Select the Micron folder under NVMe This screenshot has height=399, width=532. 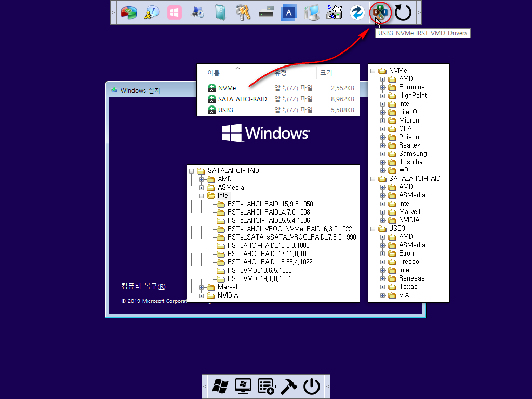pyautogui.click(x=409, y=121)
